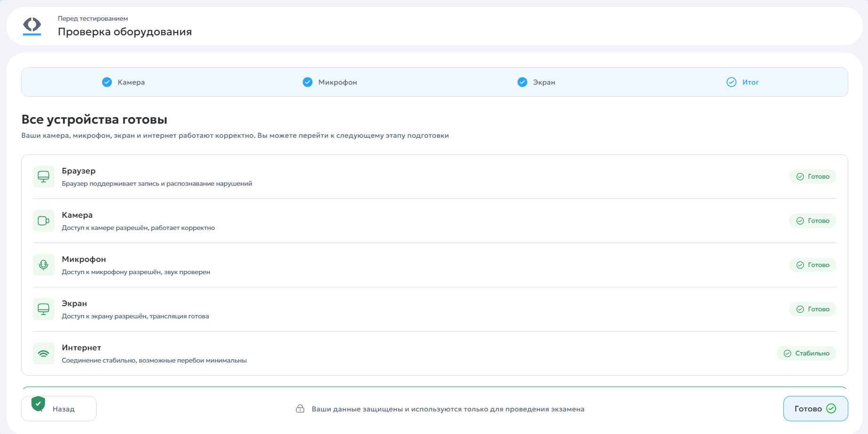Click the Интернет wifi icon
This screenshot has width=868, height=434.
pos(44,354)
